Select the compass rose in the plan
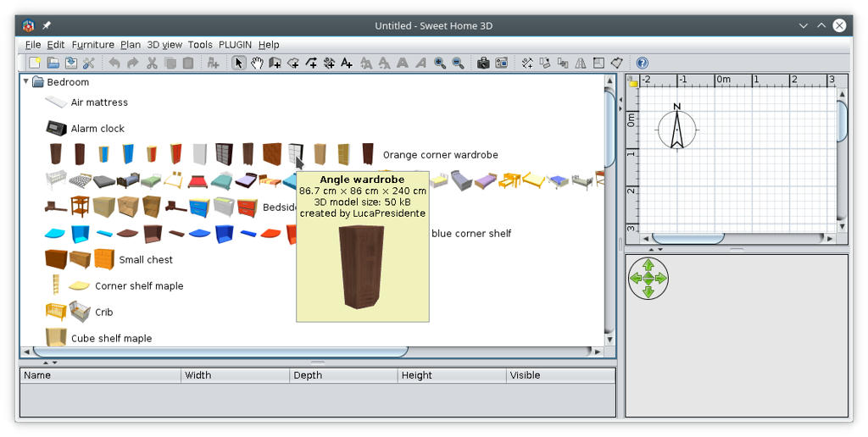The image size is (868, 437). point(676,129)
